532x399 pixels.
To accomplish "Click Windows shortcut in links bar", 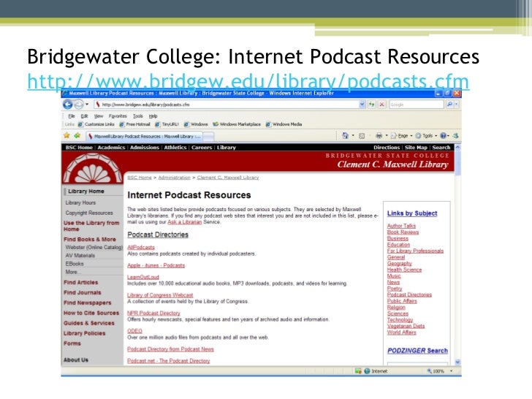I will pyautogui.click(x=196, y=124).
